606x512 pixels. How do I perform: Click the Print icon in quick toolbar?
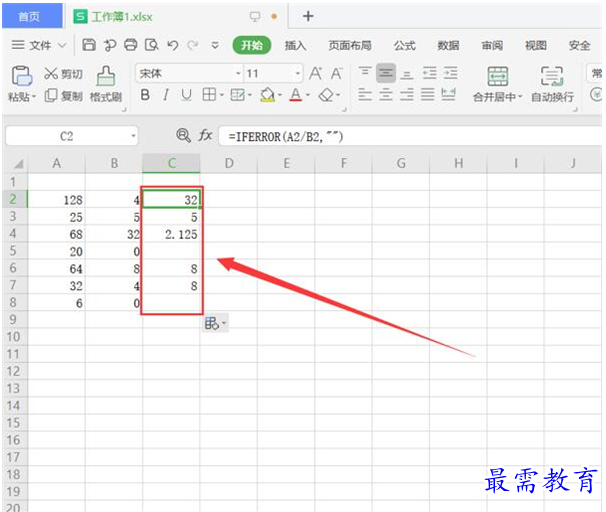pyautogui.click(x=131, y=45)
